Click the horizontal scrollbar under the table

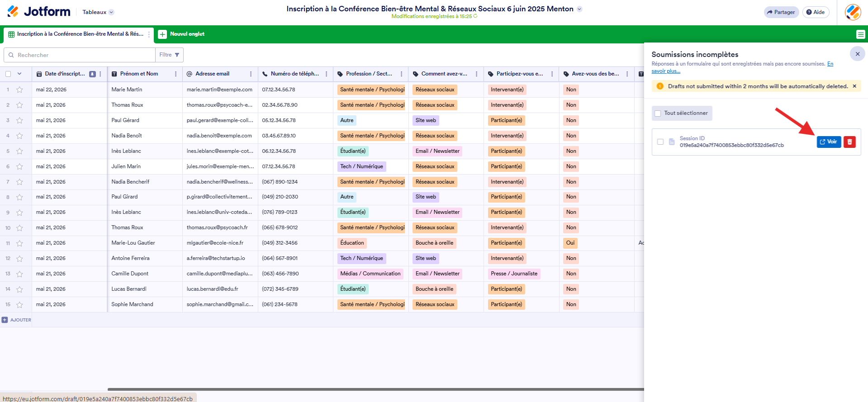[x=375, y=389]
